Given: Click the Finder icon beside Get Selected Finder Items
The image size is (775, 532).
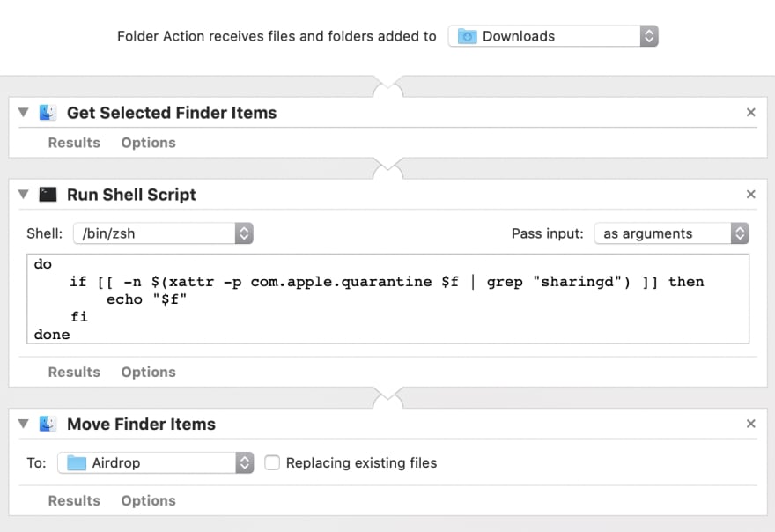Looking at the screenshot, I should pyautogui.click(x=48, y=112).
